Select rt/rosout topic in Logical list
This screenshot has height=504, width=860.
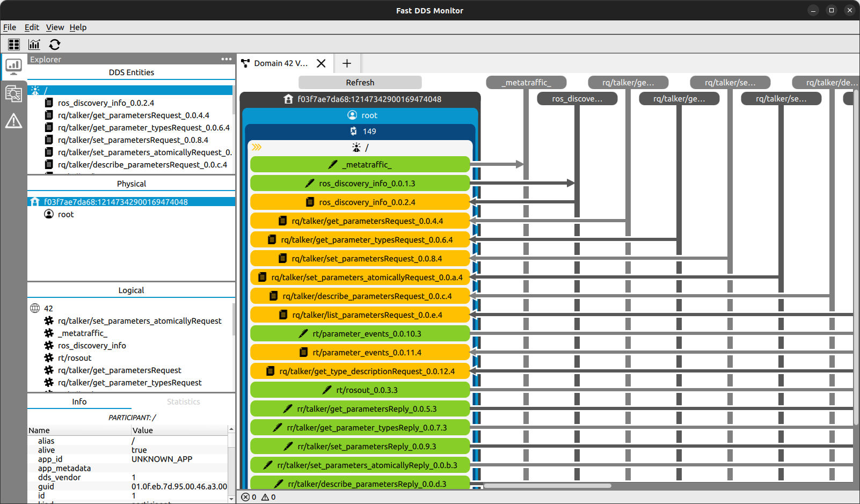[x=75, y=358]
